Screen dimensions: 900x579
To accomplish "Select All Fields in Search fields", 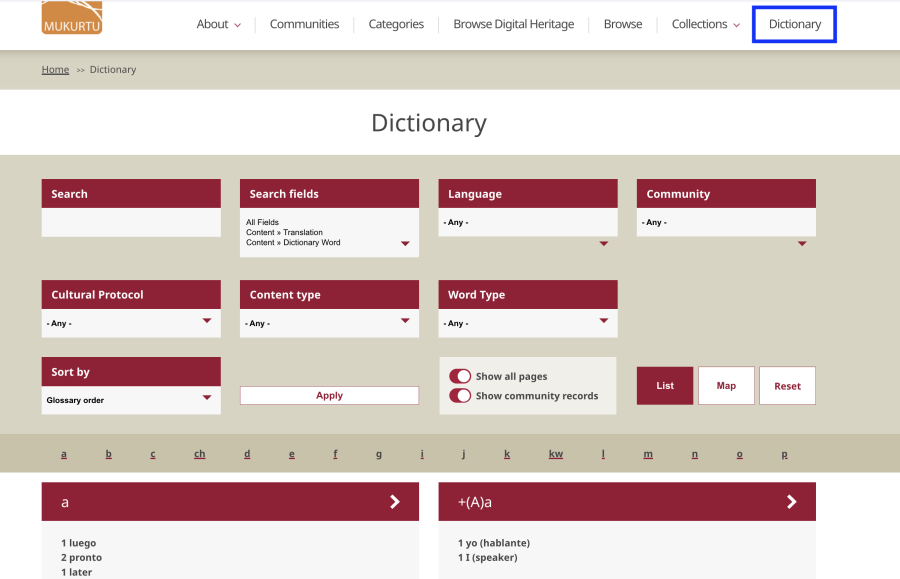I will pyautogui.click(x=262, y=222).
